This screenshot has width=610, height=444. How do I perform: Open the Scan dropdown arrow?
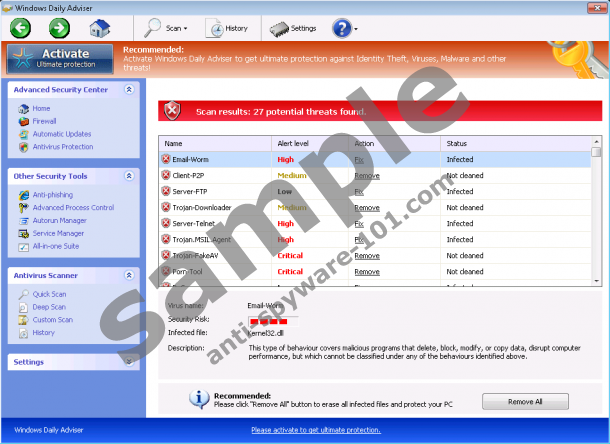click(185, 29)
